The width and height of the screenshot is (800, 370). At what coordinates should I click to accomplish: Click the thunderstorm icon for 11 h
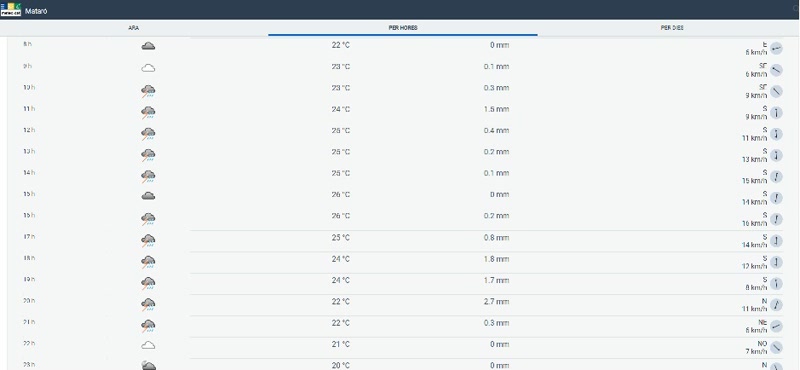click(148, 112)
